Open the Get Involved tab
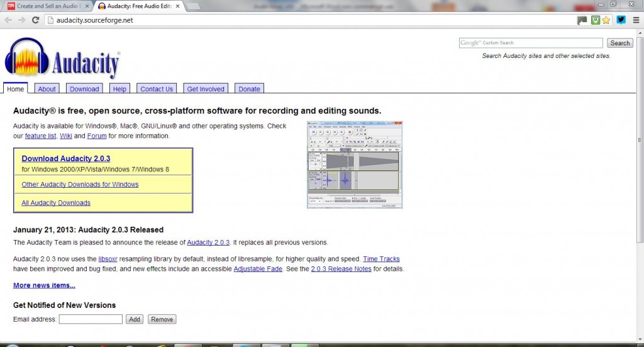Viewport: 644px width, 347px height. [x=206, y=89]
